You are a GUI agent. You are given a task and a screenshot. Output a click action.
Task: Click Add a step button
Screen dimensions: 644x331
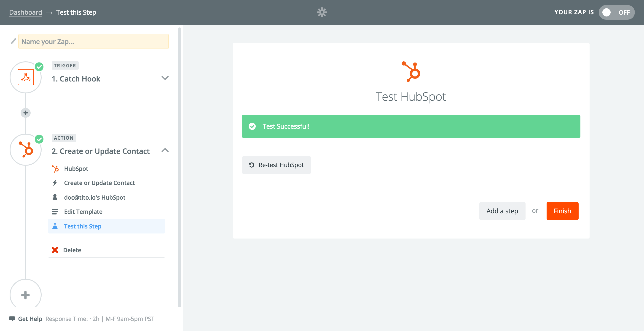click(502, 211)
